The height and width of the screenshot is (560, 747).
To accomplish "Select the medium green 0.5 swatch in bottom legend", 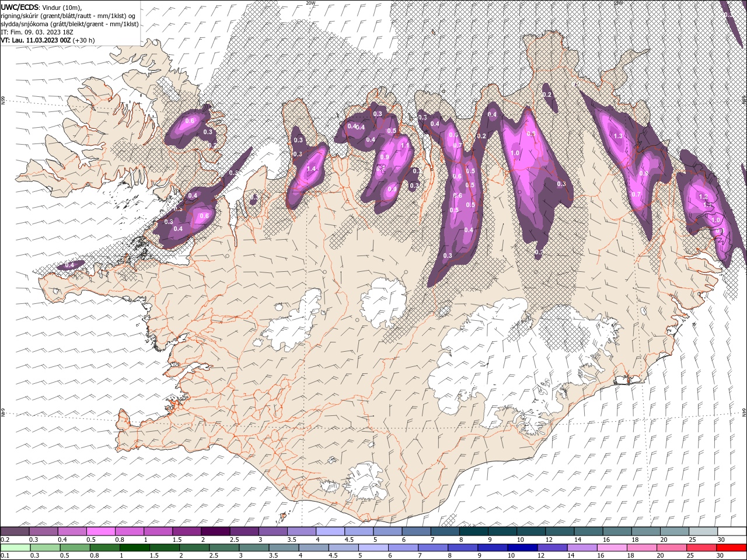I will tap(74, 548).
